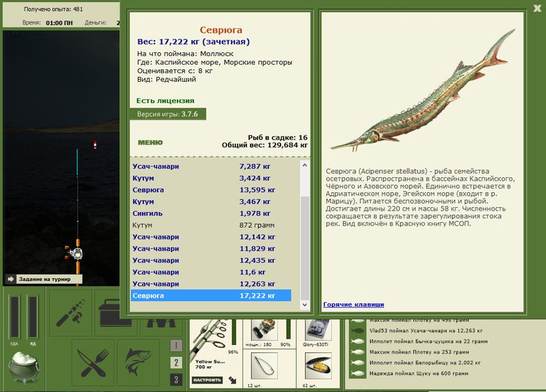The height and width of the screenshot is (392, 546).
Task: Click the Есть лицензия text
Action: point(165,100)
